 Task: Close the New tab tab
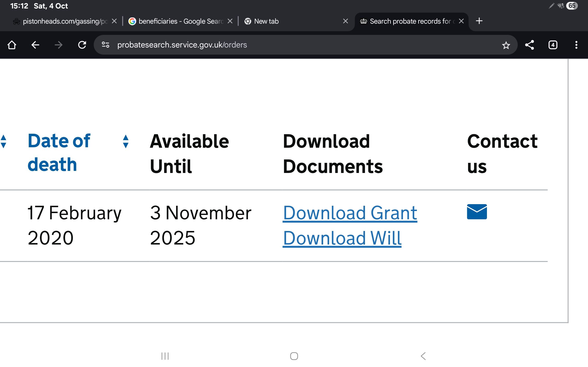345,21
